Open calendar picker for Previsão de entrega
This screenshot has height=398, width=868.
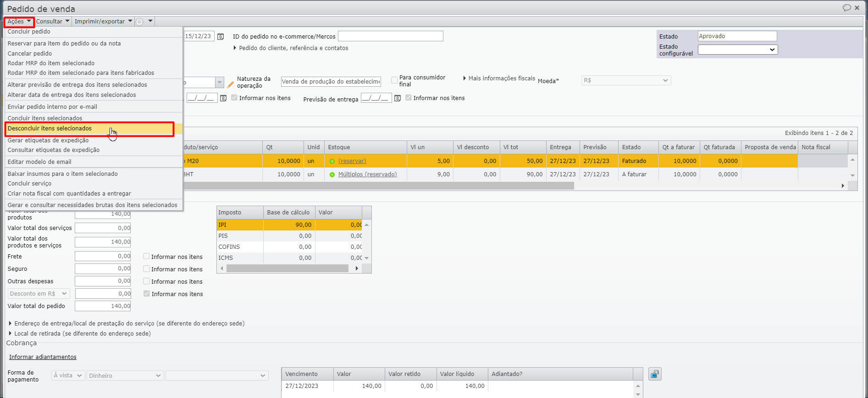point(398,98)
